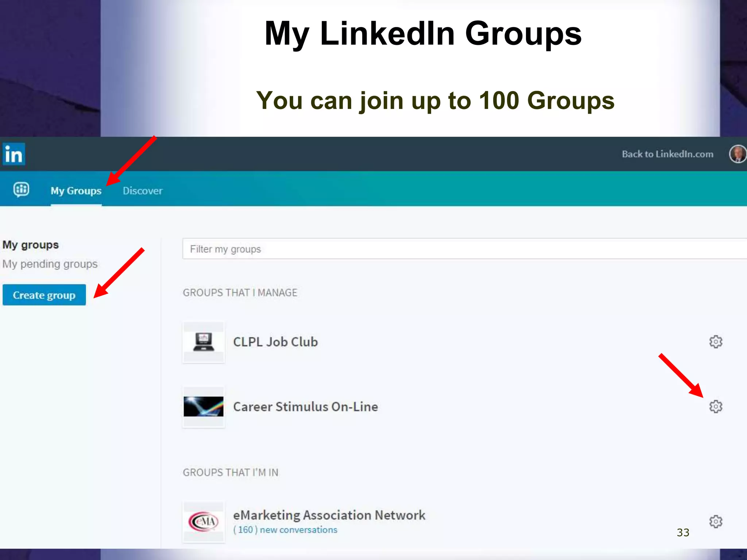The image size is (747, 560).
Task: Open CLPL Job Club thumbnail
Action: [x=204, y=342]
